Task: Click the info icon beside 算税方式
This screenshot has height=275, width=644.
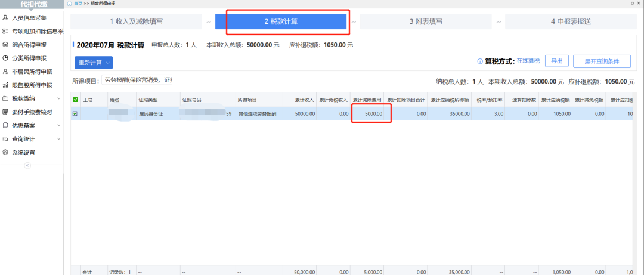Action: pos(479,61)
